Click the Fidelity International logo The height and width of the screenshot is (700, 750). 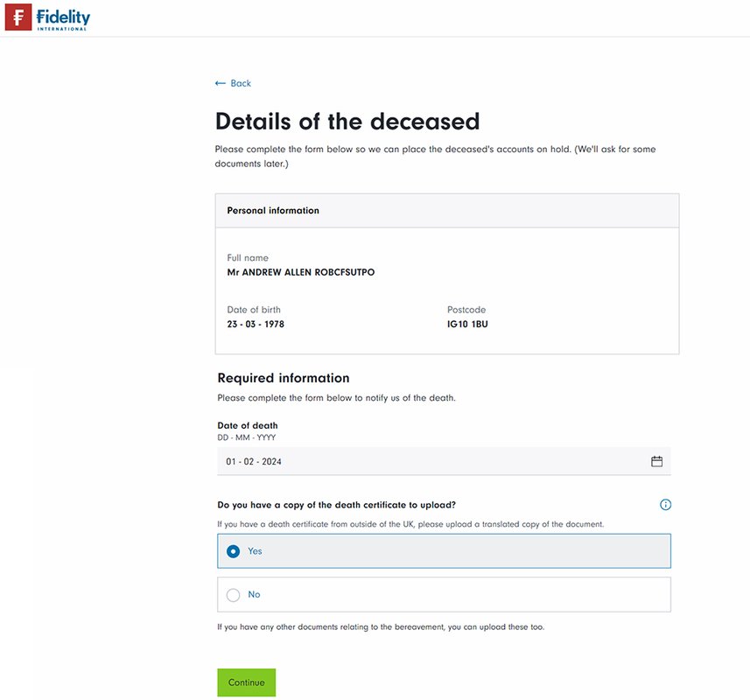click(x=48, y=17)
